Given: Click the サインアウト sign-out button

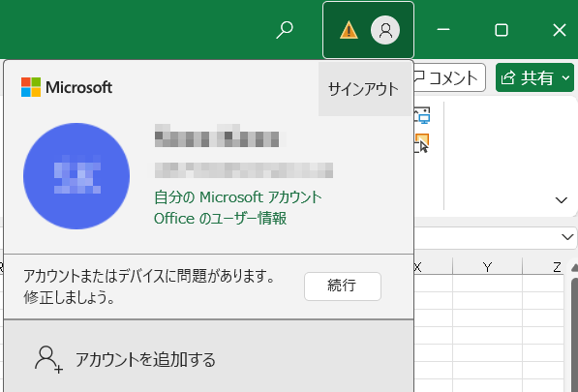Looking at the screenshot, I should tap(364, 89).
